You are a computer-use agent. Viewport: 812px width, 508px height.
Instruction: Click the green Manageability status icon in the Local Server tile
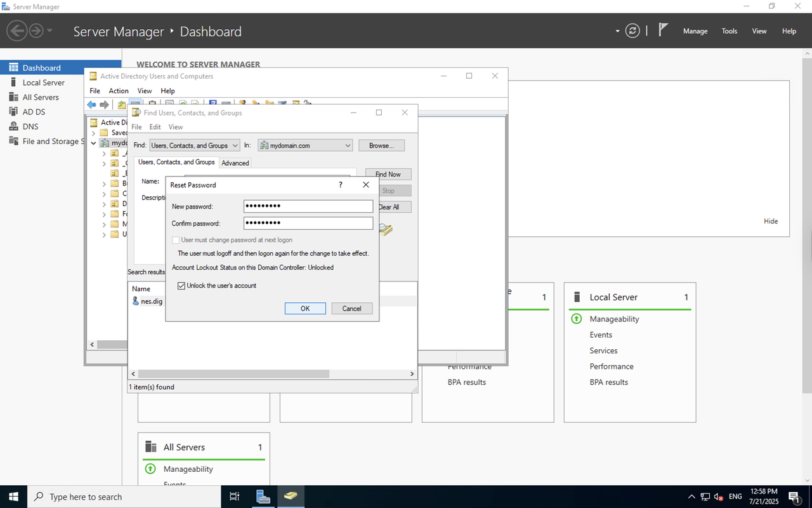coord(576,319)
